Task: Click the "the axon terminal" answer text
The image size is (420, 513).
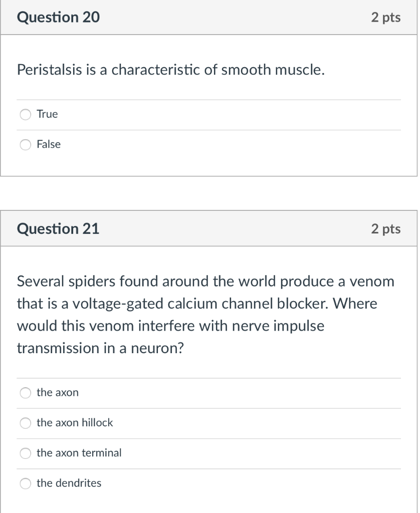Action: [x=79, y=453]
